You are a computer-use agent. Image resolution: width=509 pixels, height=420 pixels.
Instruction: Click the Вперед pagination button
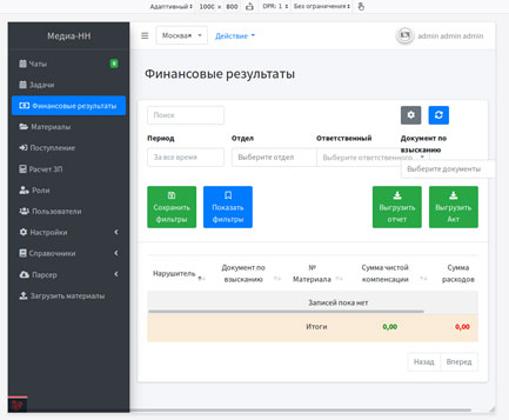tap(459, 362)
